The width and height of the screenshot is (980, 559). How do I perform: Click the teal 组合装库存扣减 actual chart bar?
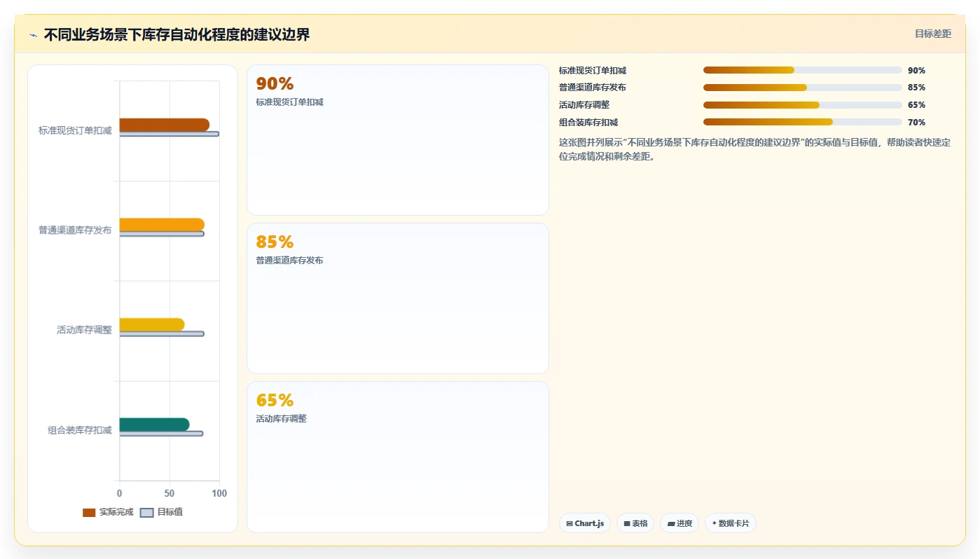[154, 425]
